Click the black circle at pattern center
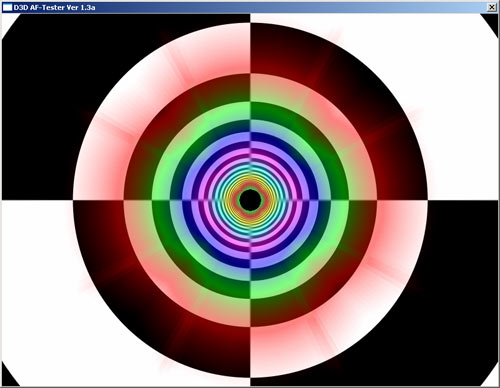The width and height of the screenshot is (500, 388). point(250,200)
